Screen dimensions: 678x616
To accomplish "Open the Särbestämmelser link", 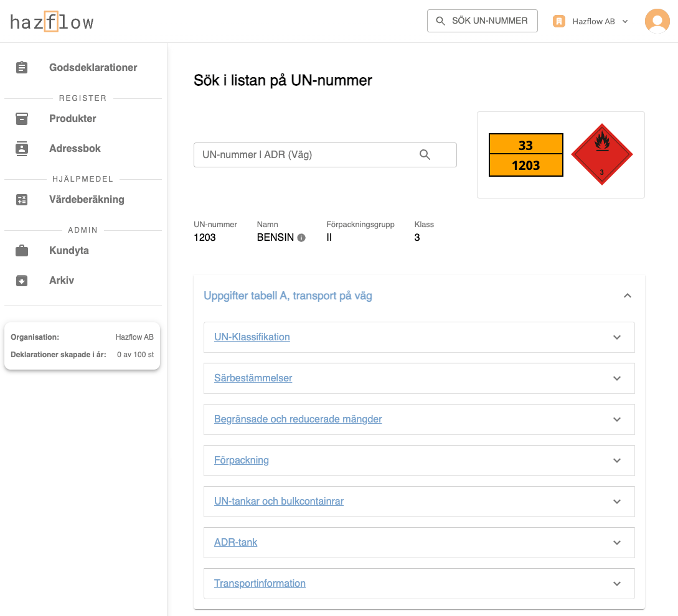I will [253, 378].
